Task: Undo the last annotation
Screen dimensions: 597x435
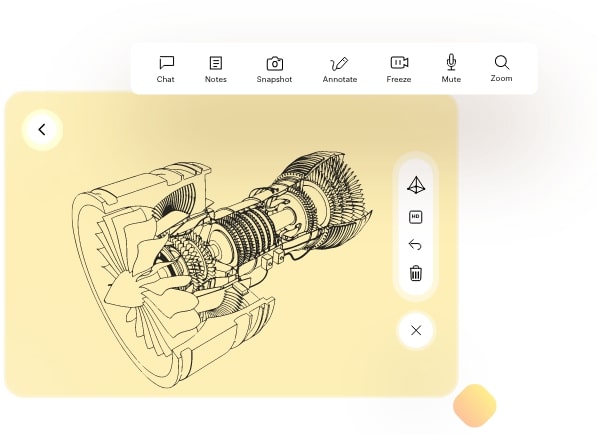Action: click(415, 244)
